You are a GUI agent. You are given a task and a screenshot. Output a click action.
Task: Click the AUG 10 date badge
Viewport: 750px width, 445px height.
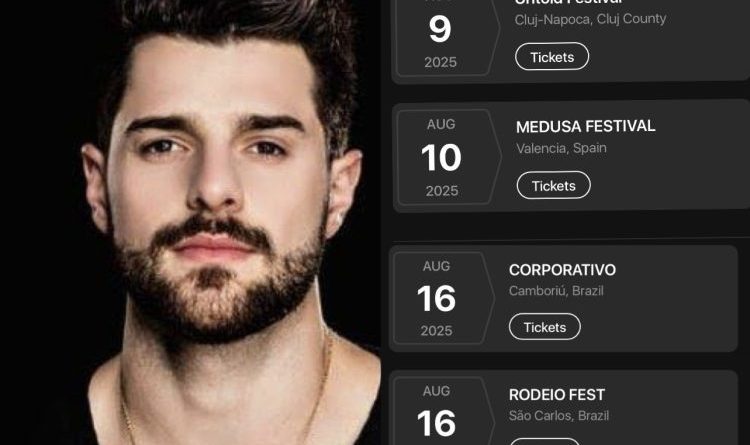(448, 157)
